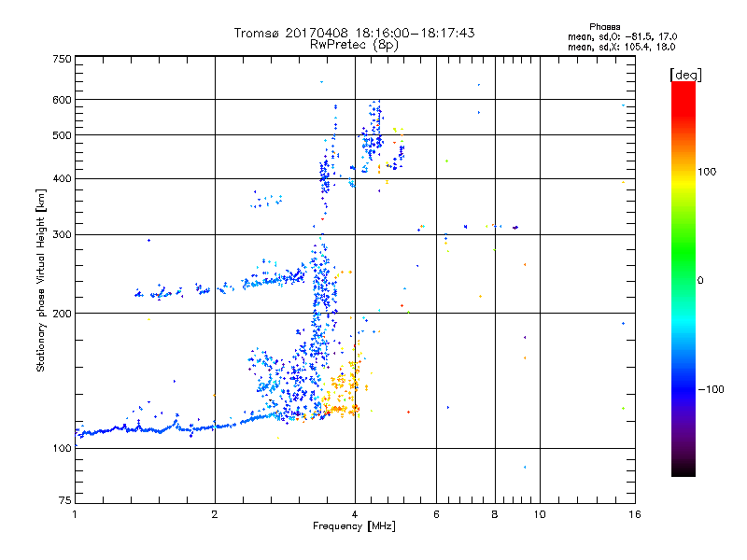The height and width of the screenshot is (560, 747).
Task: Click the y-axis tick label "400"
Action: (x=63, y=179)
